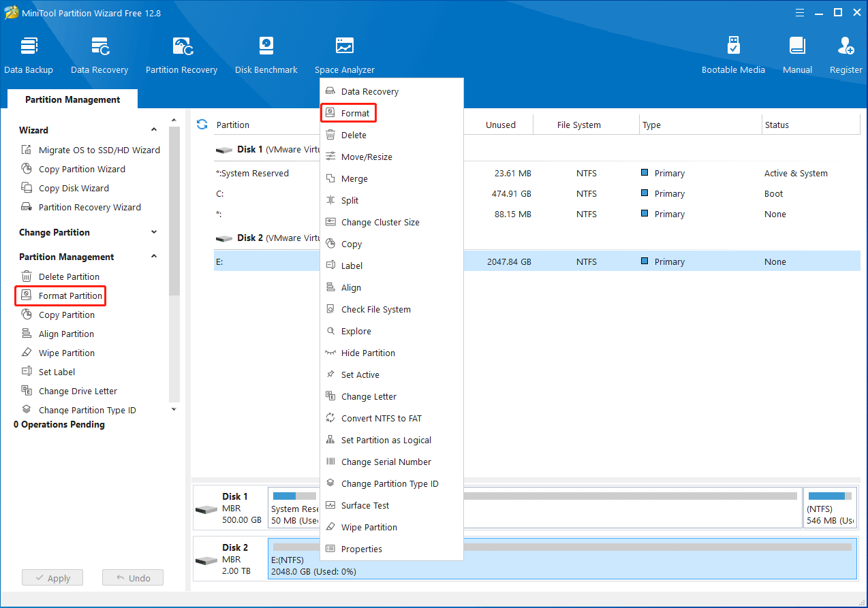Select Delete from the context menu
This screenshot has height=608, width=868.
click(x=392, y=135)
